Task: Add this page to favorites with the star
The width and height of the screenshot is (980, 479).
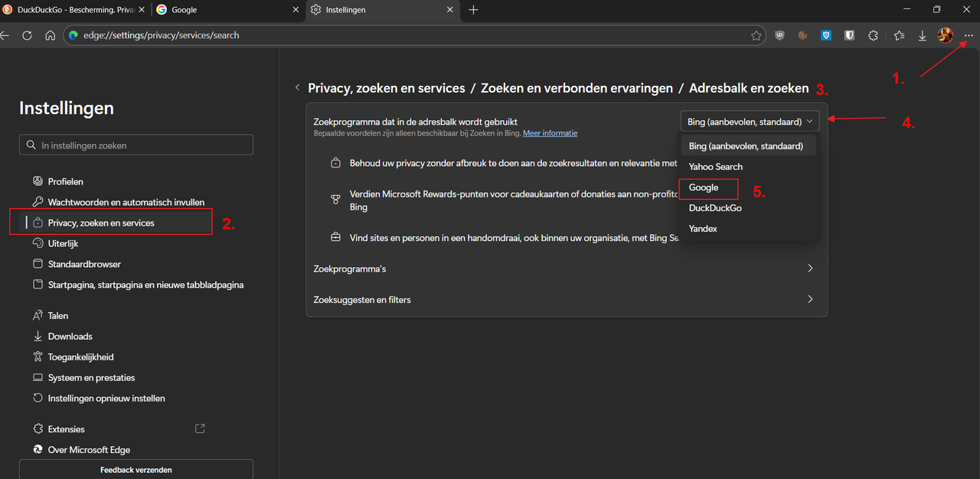Action: [756, 35]
